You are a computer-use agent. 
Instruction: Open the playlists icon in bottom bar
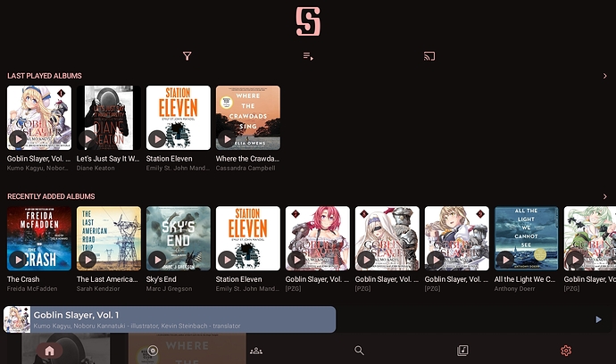(x=462, y=351)
